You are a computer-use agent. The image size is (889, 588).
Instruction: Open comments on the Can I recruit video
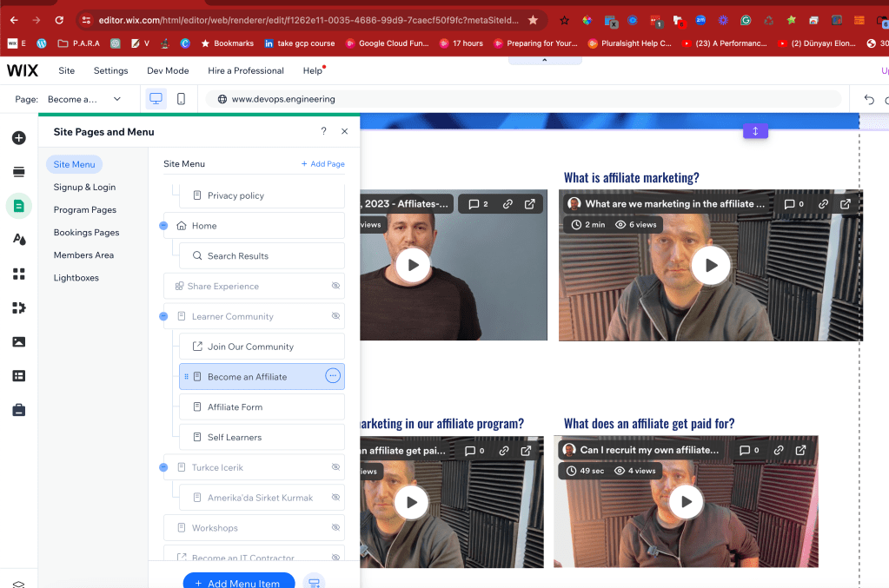click(749, 451)
